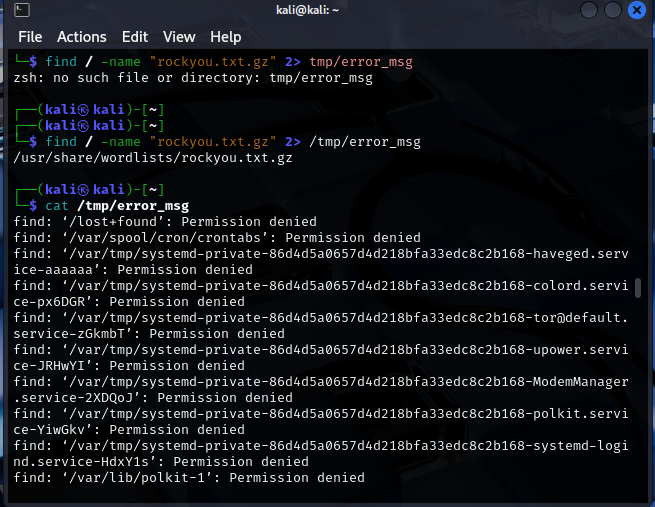Click the systemd-logi path line
Viewport: 655px width, 507px height.
[x=321, y=446]
